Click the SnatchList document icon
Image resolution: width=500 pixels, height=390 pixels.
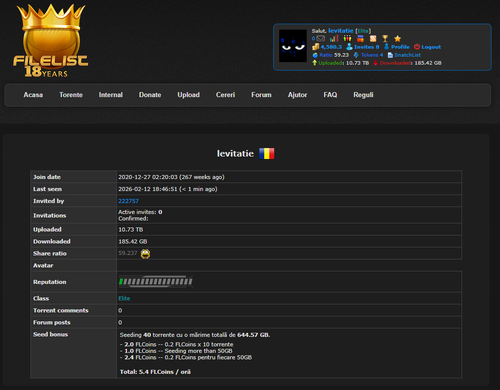(x=390, y=55)
